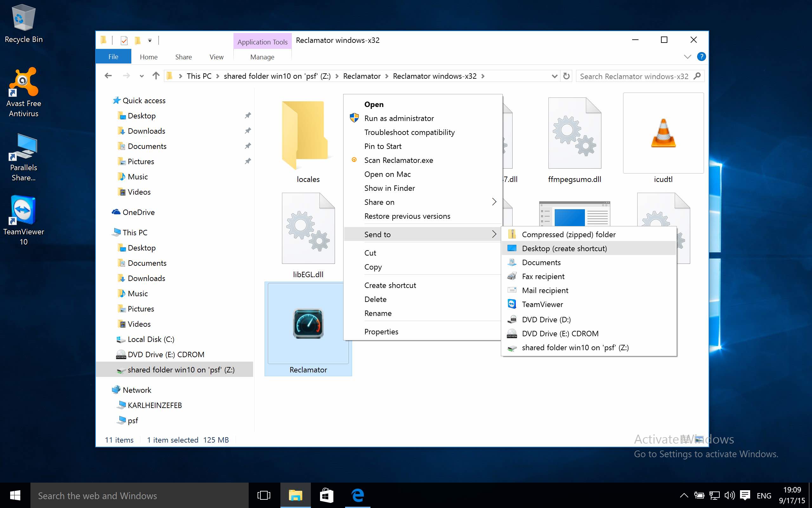Viewport: 812px width, 508px height.
Task: Click 'This PC' in address breadcrumb
Action: pyautogui.click(x=199, y=76)
